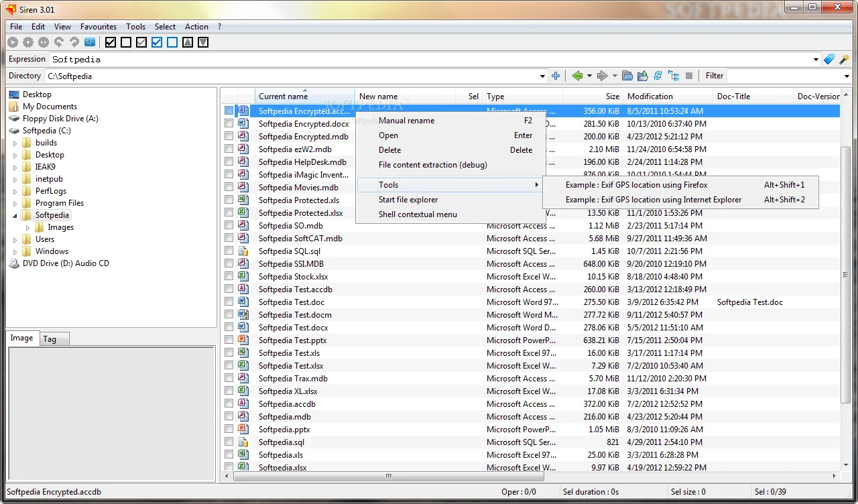The image size is (858, 504).
Task: Switch to the Tag tab
Action: tap(50, 339)
